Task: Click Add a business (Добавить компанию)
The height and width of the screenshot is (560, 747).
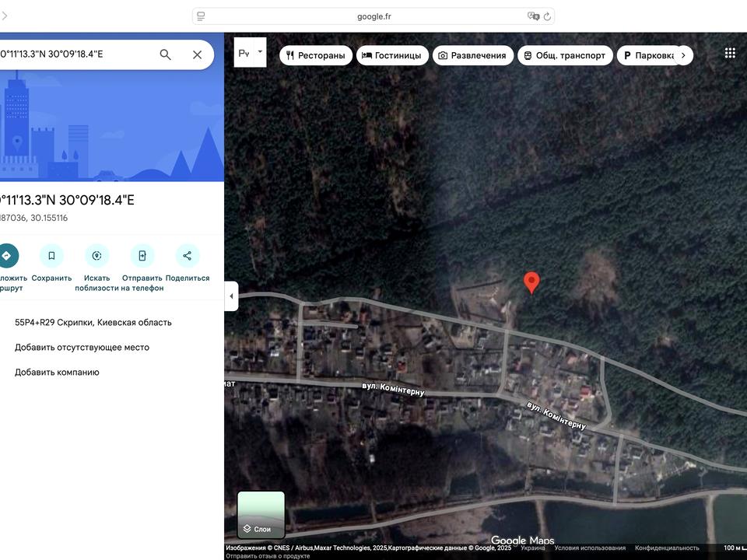Action: click(57, 372)
